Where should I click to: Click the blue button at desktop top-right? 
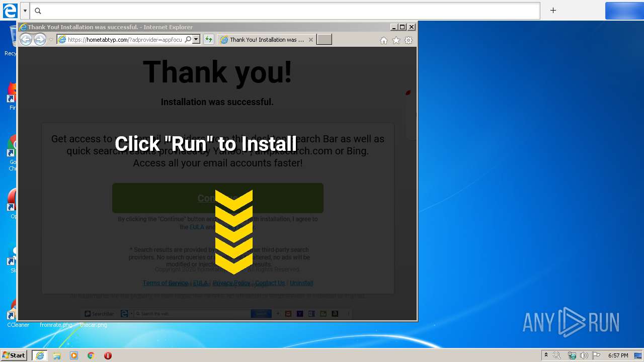pos(624,11)
